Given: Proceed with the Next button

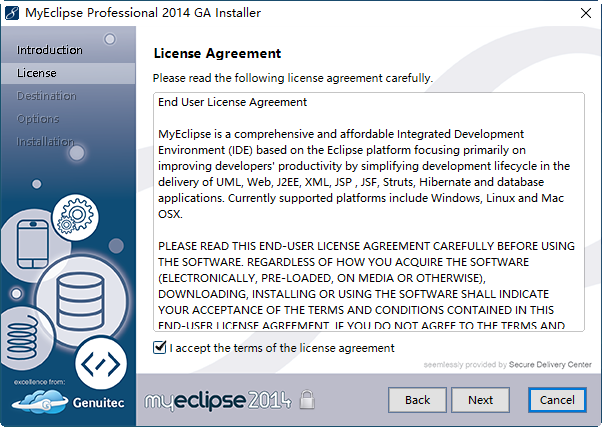Looking at the screenshot, I should pyautogui.click(x=480, y=400).
